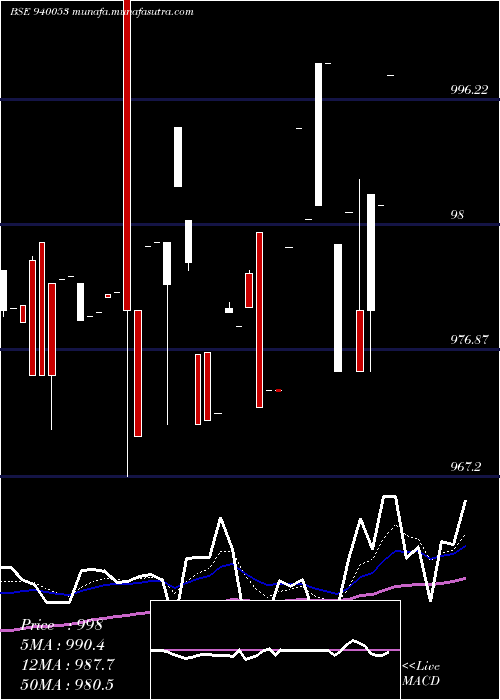
Task: Click the 976.87 price level label
Action: (x=469, y=340)
